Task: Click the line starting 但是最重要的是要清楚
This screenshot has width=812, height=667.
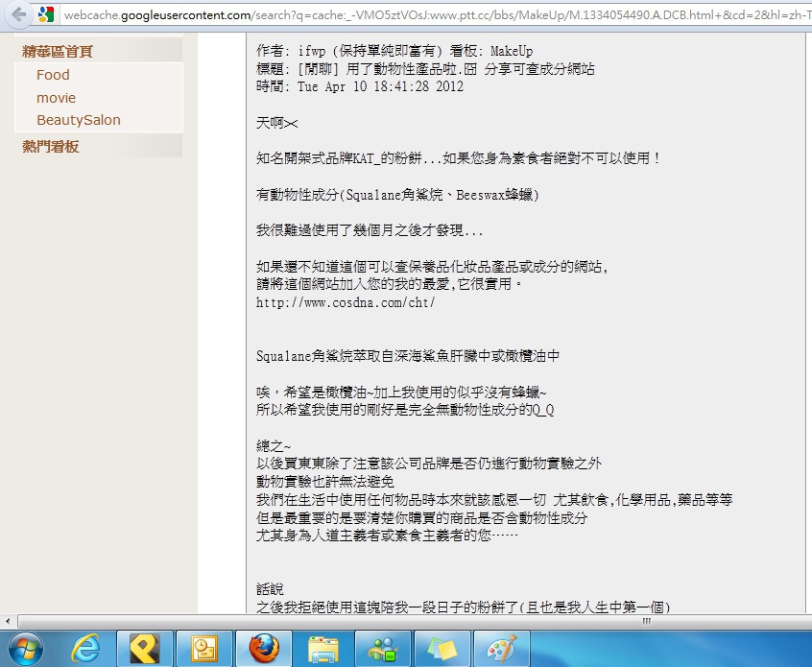Action: [x=422, y=518]
